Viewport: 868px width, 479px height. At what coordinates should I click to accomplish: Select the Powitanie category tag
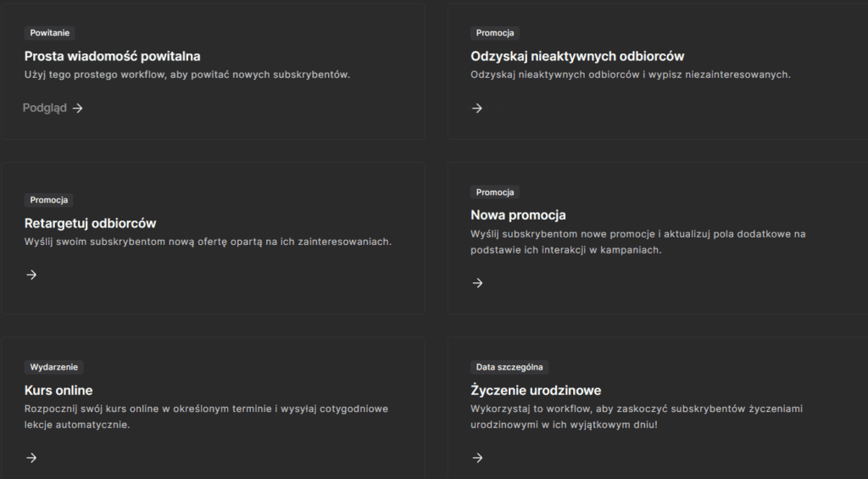coord(49,33)
